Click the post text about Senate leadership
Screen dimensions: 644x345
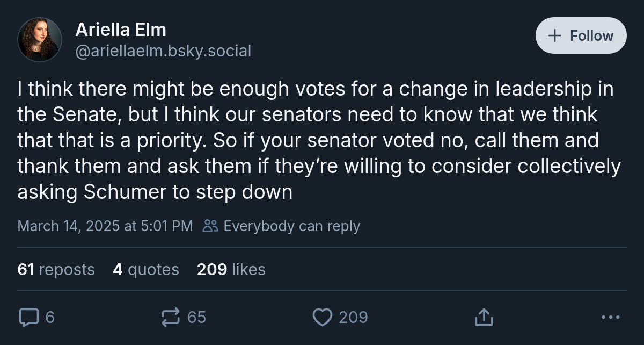[x=317, y=141]
